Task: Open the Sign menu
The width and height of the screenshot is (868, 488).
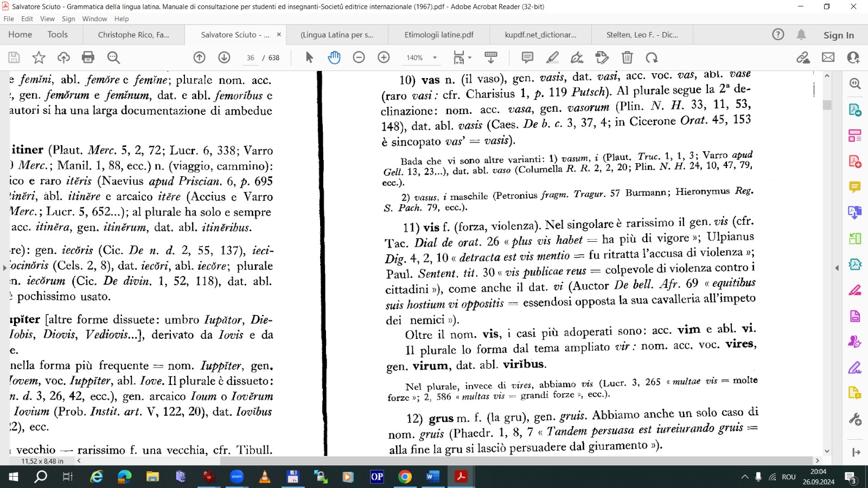Action: pyautogui.click(x=68, y=19)
